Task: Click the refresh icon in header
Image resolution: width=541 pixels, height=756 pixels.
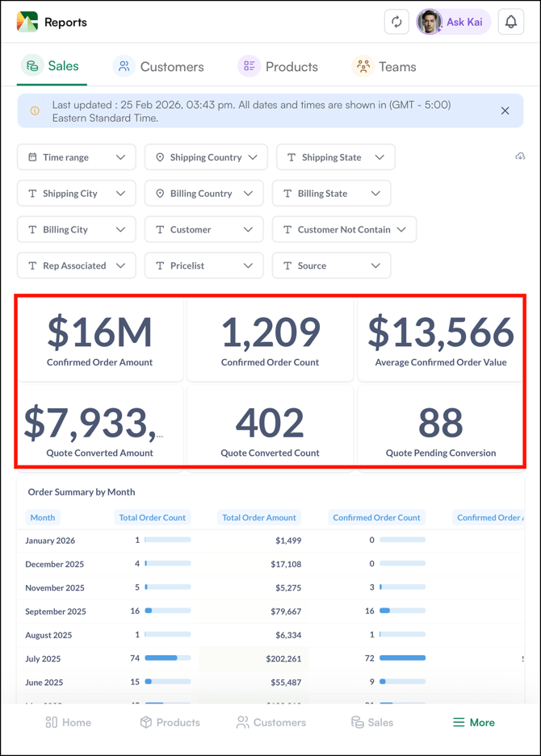Action: coord(396,23)
